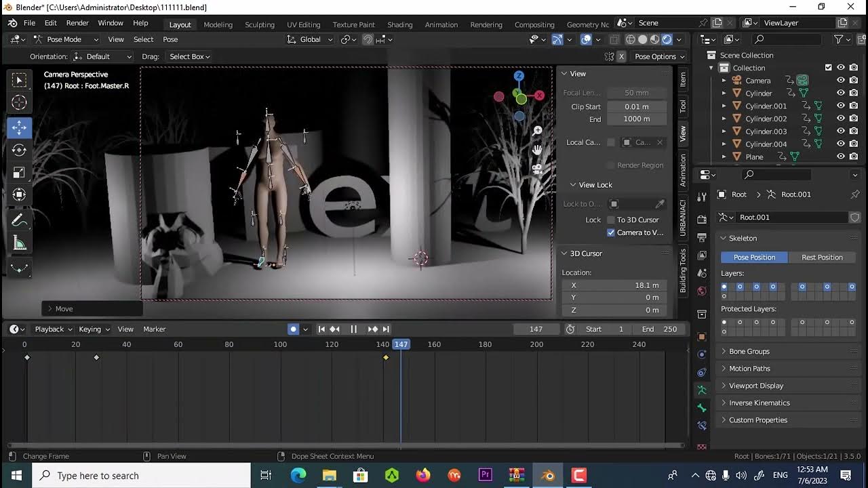Open the Bone Constraints properties tab
This screenshot has width=868, height=488.
click(x=702, y=426)
